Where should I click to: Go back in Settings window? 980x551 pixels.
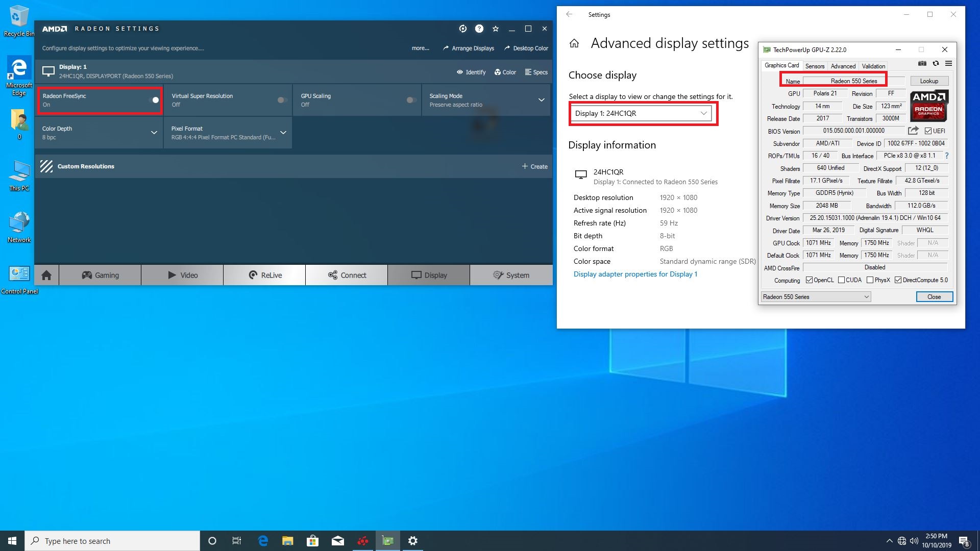[569, 14]
